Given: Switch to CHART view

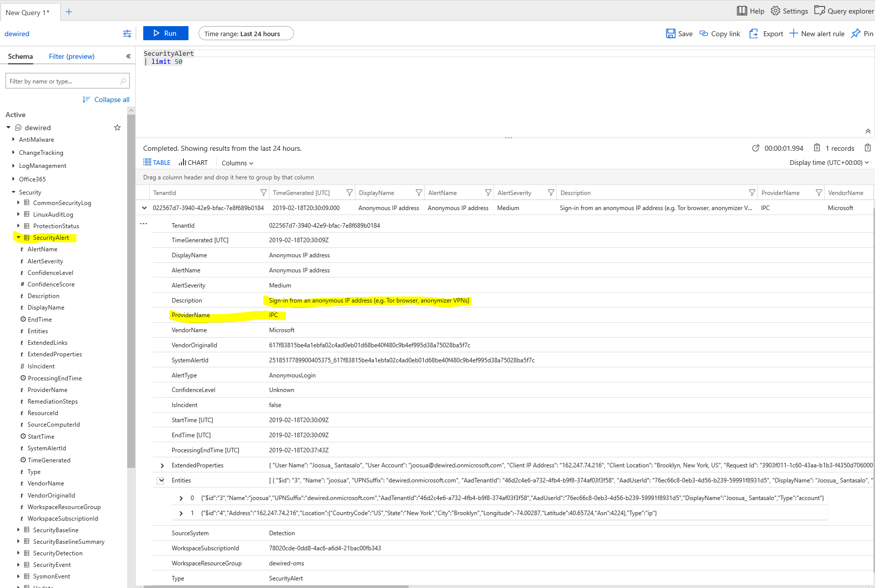Looking at the screenshot, I should click(x=193, y=163).
